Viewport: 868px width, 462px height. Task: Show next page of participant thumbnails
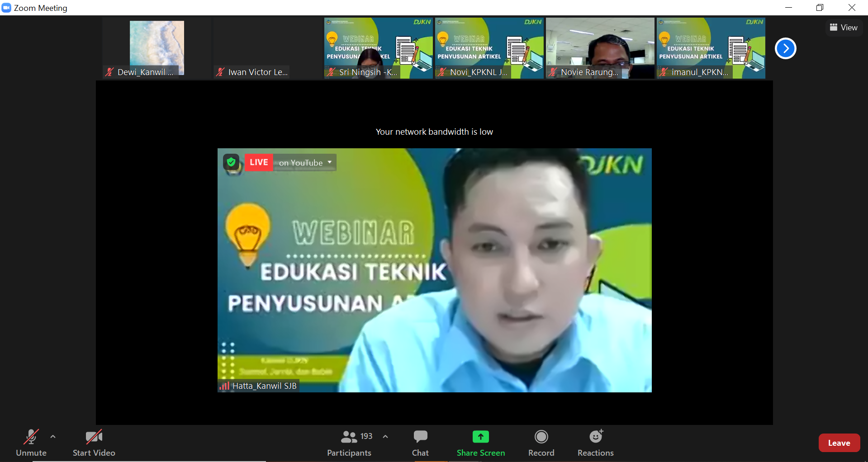click(x=785, y=48)
